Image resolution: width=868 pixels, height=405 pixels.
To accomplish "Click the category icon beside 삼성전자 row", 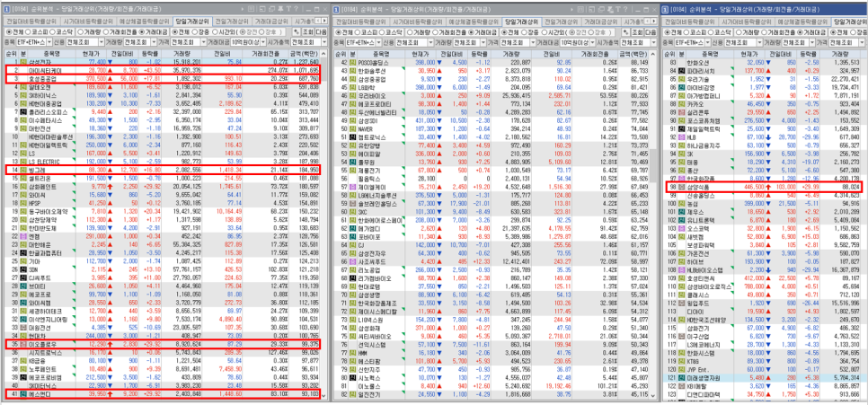I will pyautogui.click(x=23, y=63).
